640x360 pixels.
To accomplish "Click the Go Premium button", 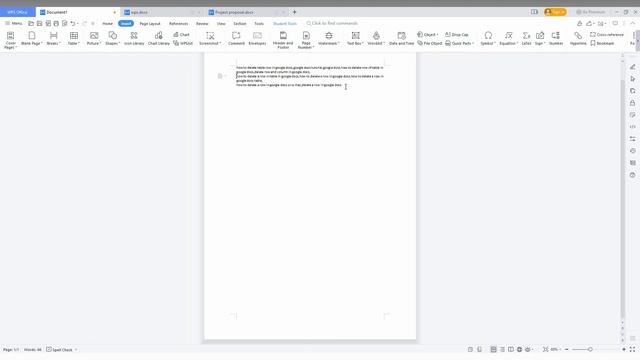I will (591, 12).
